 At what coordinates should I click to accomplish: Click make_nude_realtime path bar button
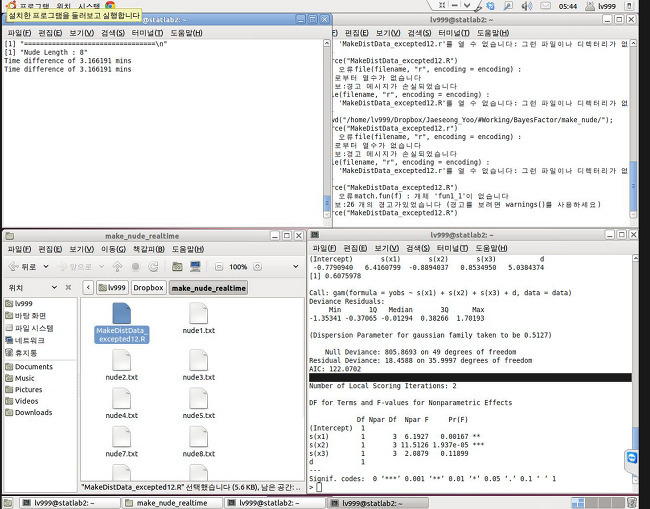[209, 288]
